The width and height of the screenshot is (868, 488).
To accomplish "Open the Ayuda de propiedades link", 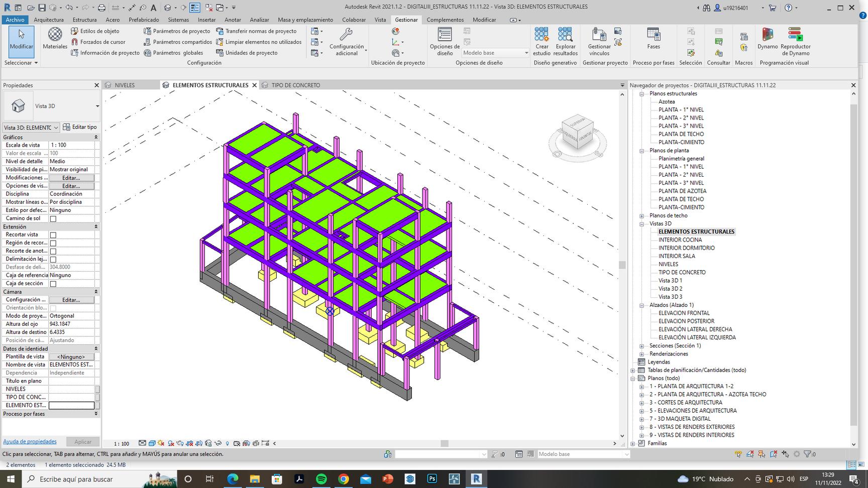I will 30,442.
